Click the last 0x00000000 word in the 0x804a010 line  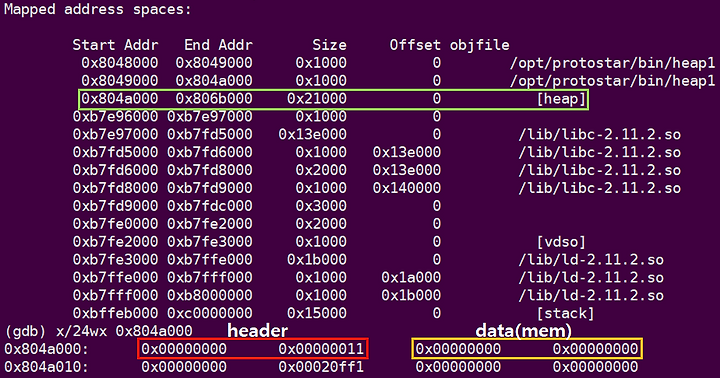(x=595, y=367)
